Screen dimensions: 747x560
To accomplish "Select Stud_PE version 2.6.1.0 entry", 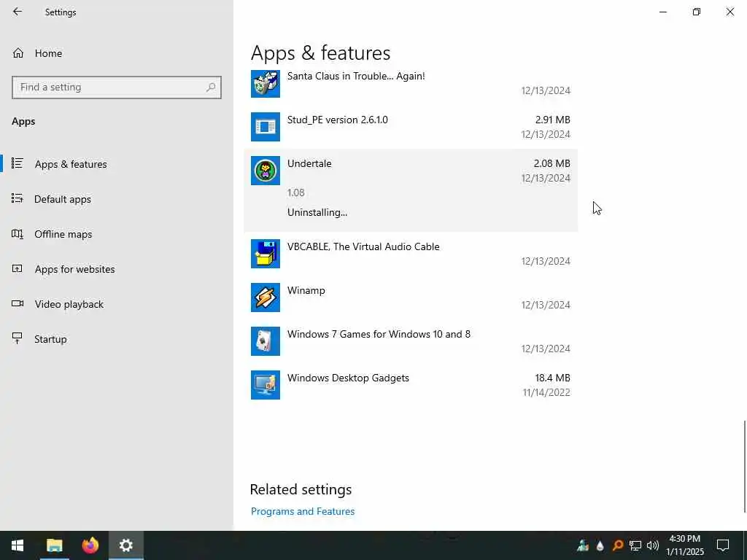I will [x=411, y=127].
